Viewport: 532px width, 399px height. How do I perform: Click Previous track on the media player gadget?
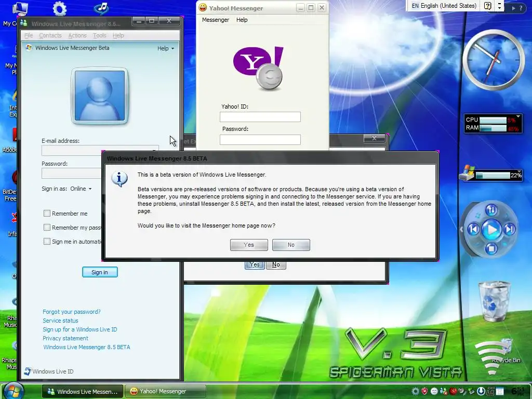(473, 230)
